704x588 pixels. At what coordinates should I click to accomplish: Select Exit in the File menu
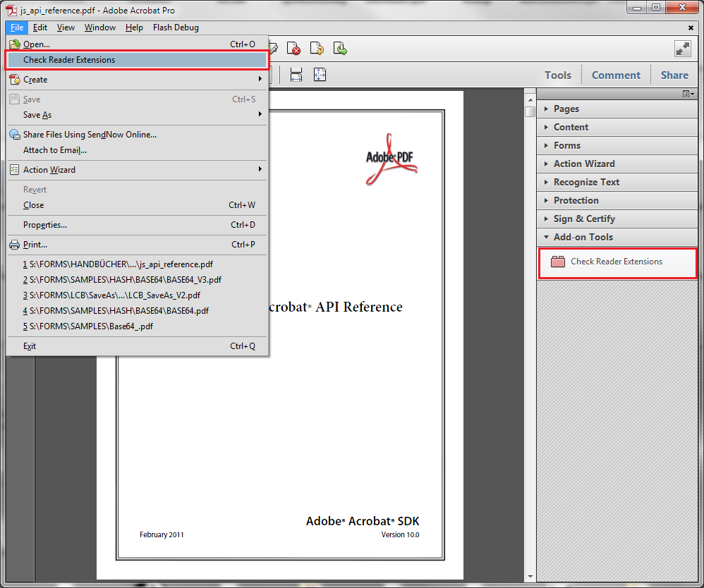click(138, 346)
